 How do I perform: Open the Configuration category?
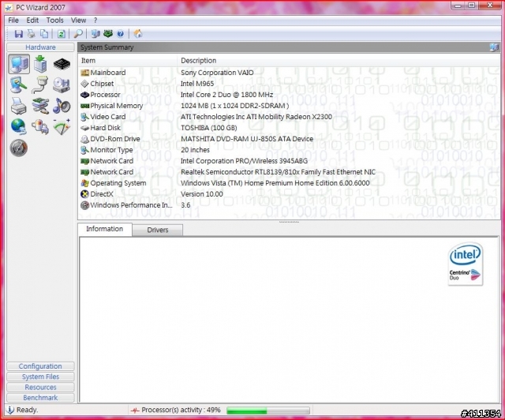click(40, 366)
